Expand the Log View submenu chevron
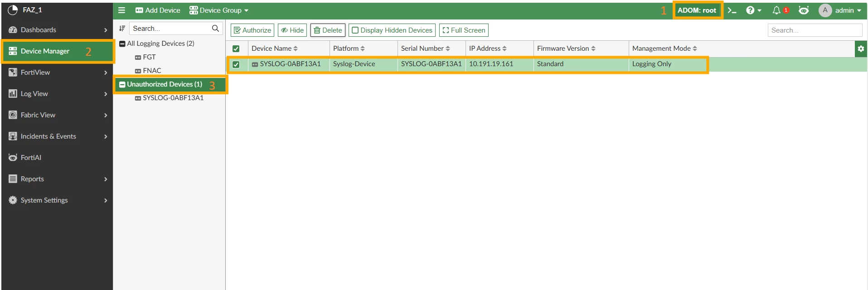 point(106,94)
